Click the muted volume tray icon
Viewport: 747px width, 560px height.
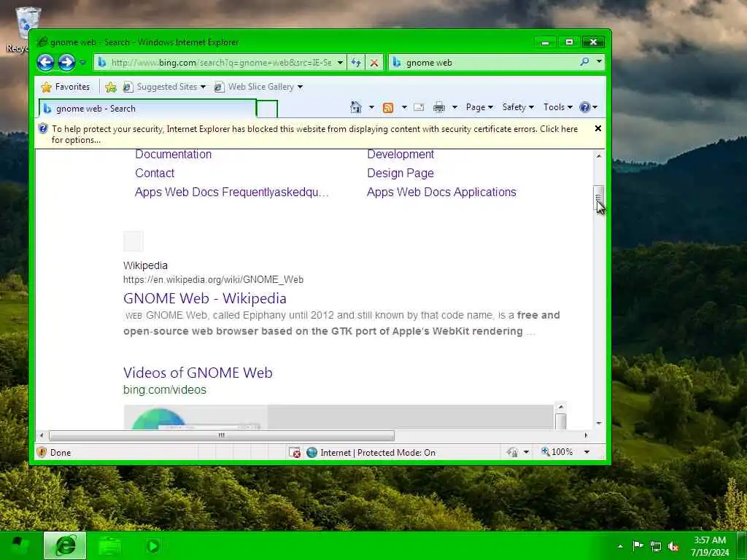pos(673,547)
